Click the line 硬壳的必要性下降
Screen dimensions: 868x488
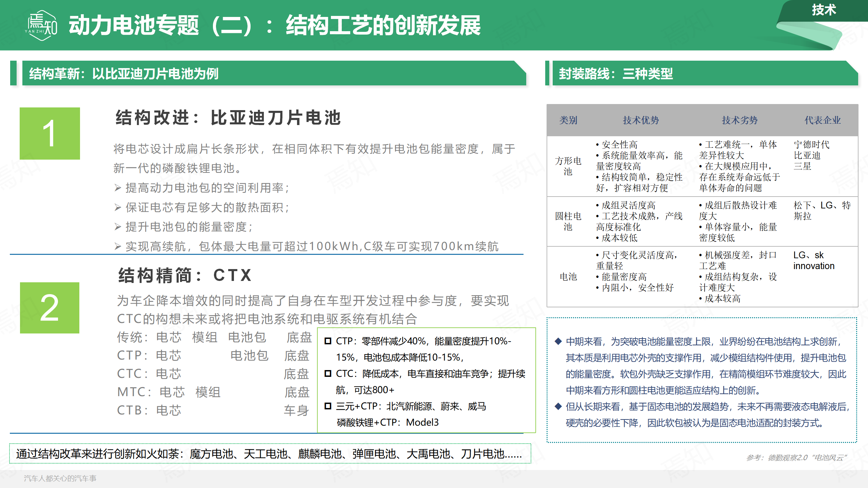point(695,423)
